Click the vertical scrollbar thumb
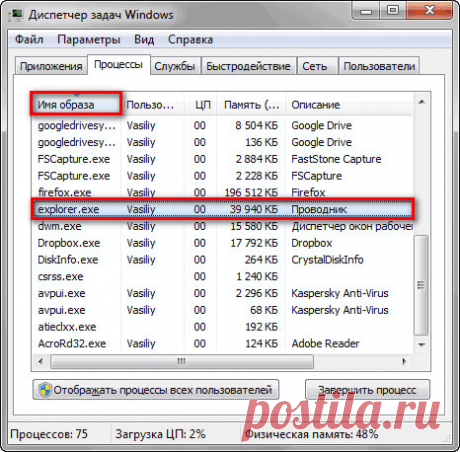Image resolution: width=460 pixels, height=452 pixels. pos(422,285)
